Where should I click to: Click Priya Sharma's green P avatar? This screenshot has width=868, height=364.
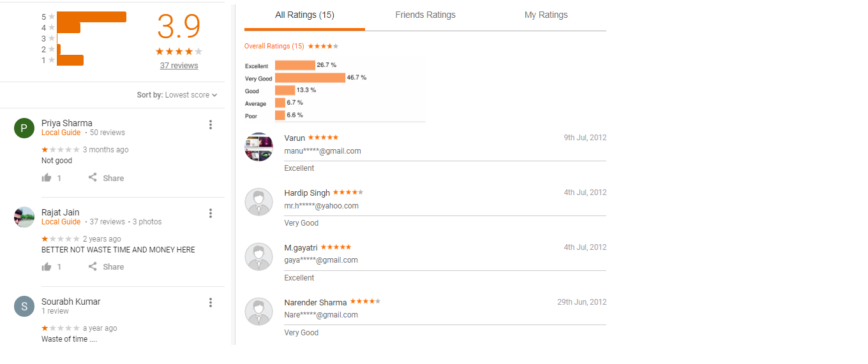tap(24, 128)
